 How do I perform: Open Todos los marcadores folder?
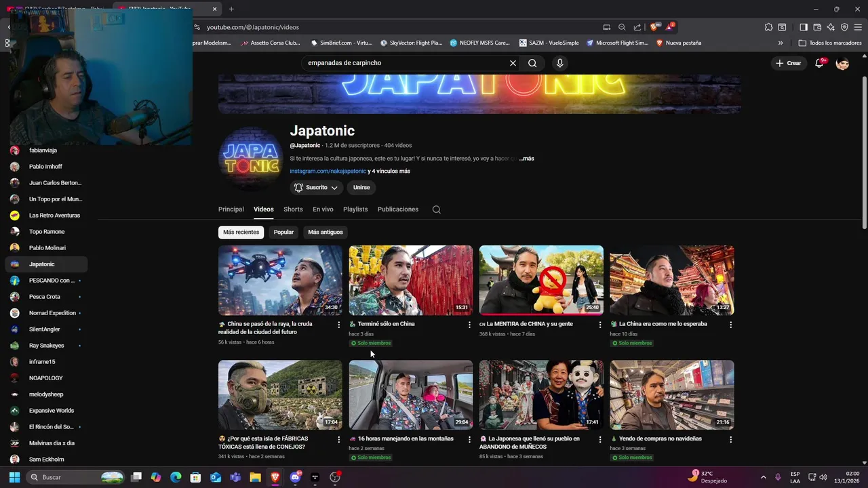coord(830,43)
